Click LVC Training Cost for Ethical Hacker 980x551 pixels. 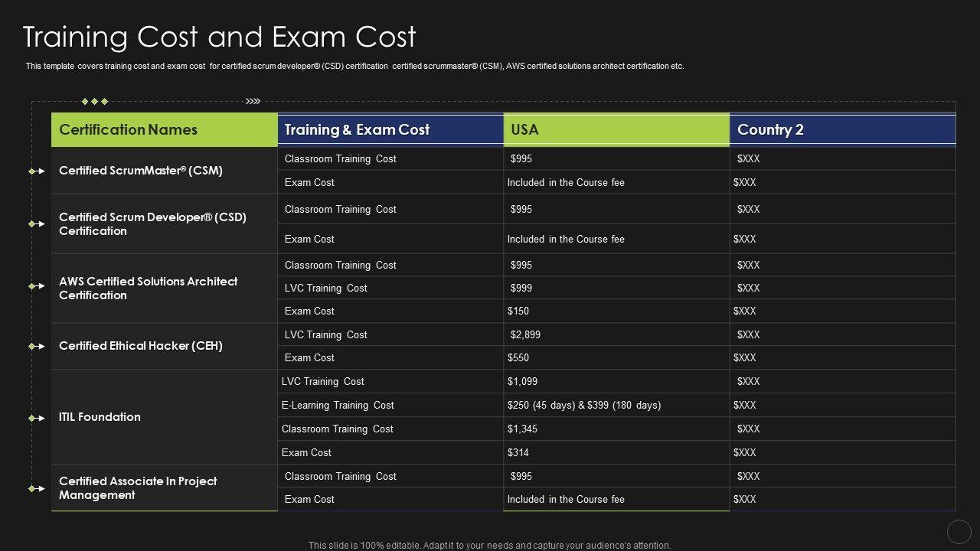pyautogui.click(x=326, y=334)
